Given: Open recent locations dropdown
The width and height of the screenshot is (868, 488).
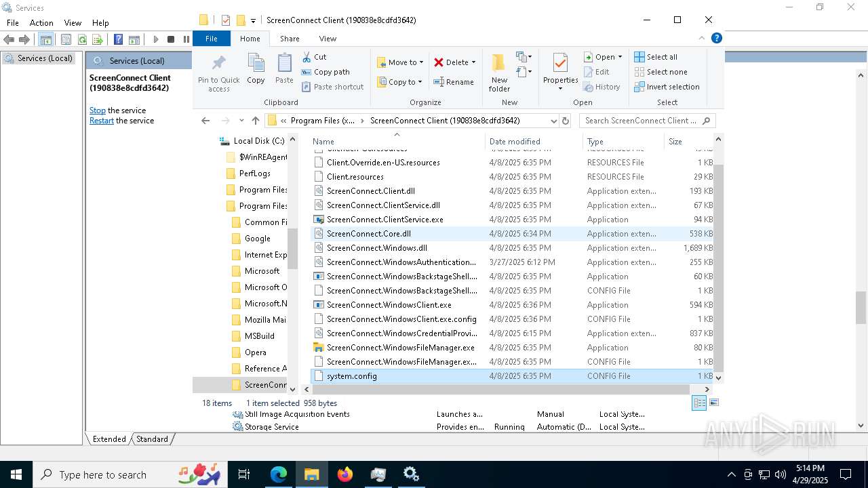Looking at the screenshot, I should click(x=241, y=121).
